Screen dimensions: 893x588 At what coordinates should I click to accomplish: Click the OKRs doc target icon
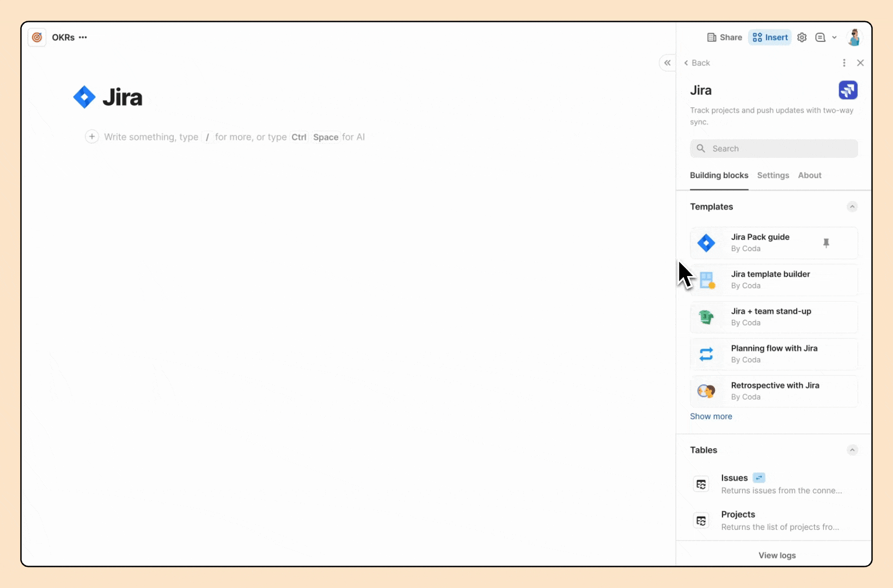37,38
